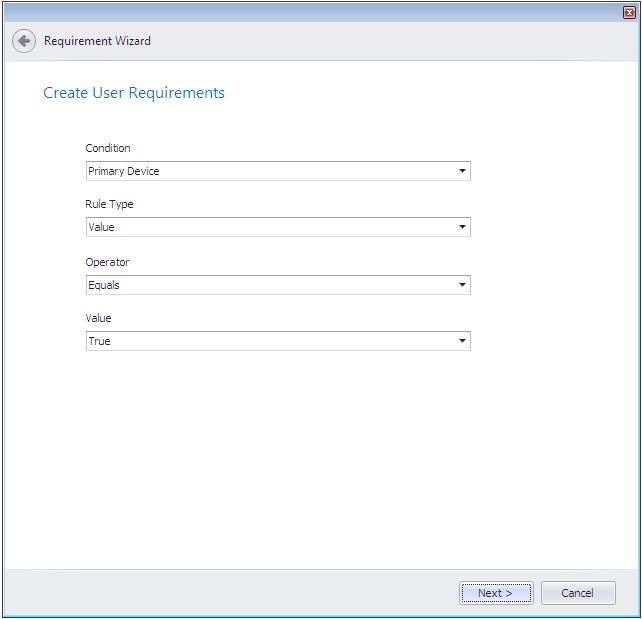Open the Rule Type dropdown arrow
This screenshot has height=619, width=642.
coord(462,227)
